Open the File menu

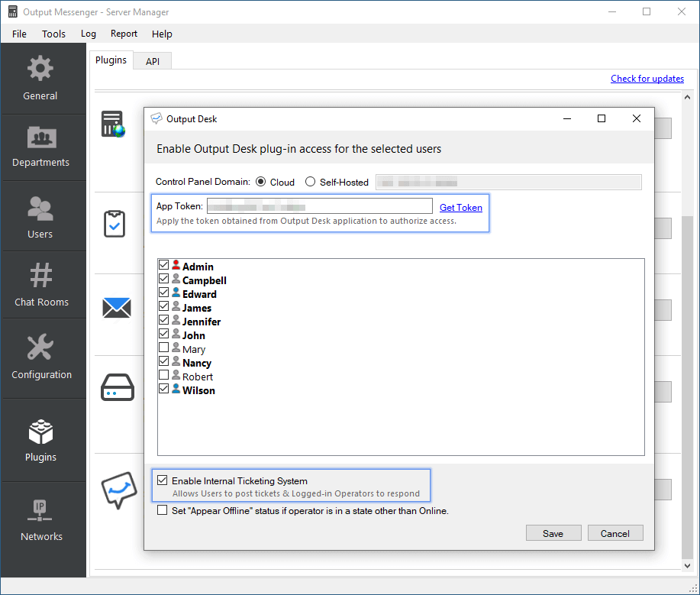click(x=19, y=34)
